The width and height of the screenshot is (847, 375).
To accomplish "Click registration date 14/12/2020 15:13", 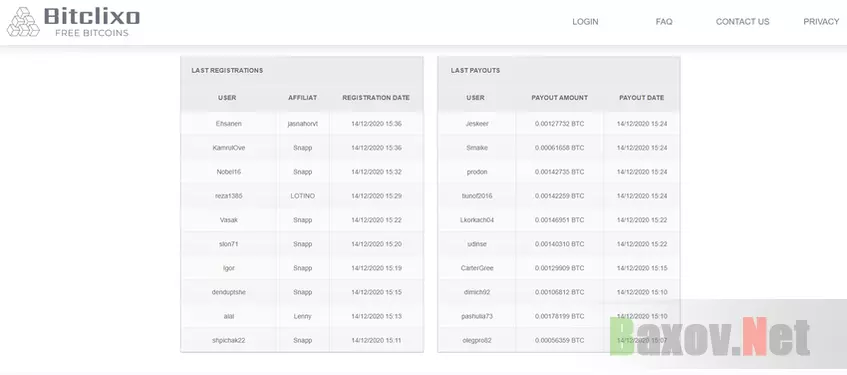I will (x=376, y=316).
